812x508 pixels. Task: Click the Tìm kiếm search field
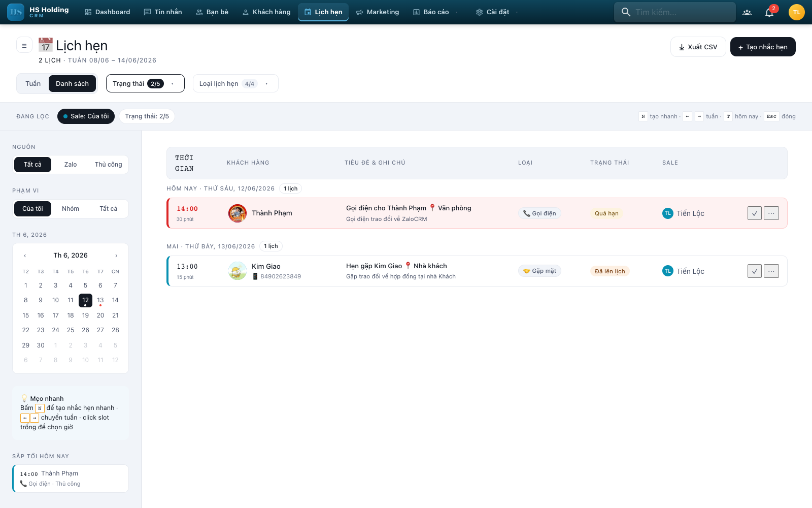(675, 12)
